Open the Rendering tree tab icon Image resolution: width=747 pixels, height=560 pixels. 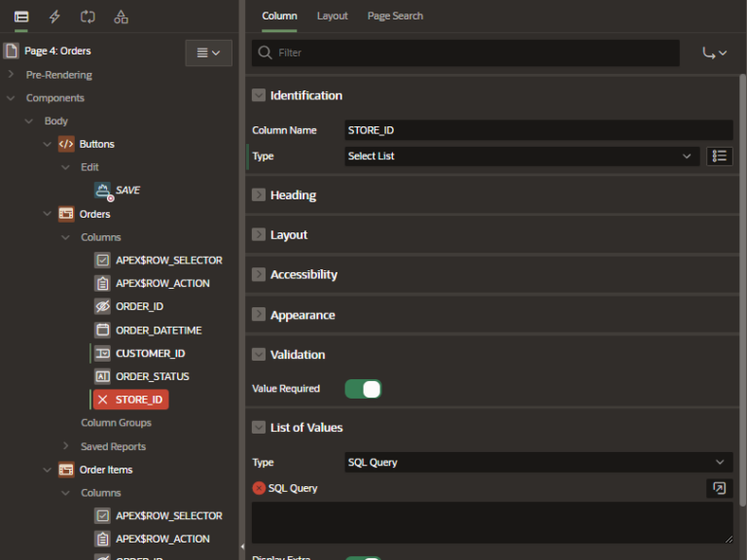pyautogui.click(x=21, y=17)
